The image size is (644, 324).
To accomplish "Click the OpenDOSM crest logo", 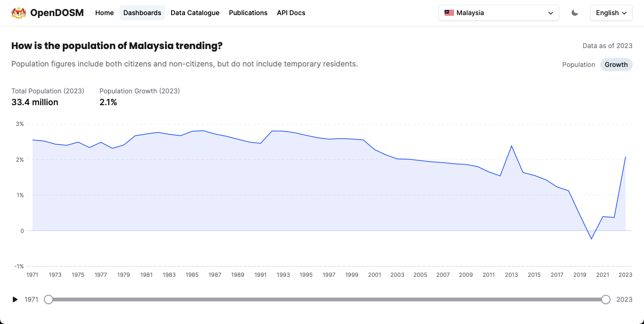I will (x=19, y=13).
